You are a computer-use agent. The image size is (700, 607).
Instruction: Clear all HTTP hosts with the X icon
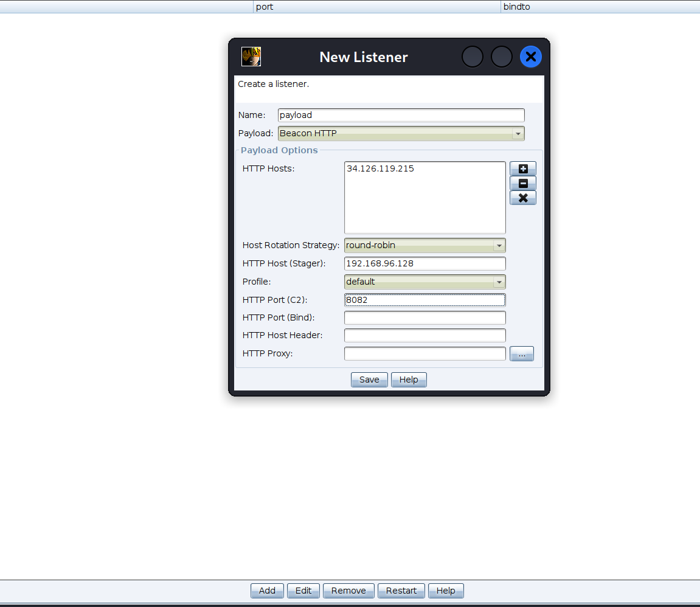523,198
